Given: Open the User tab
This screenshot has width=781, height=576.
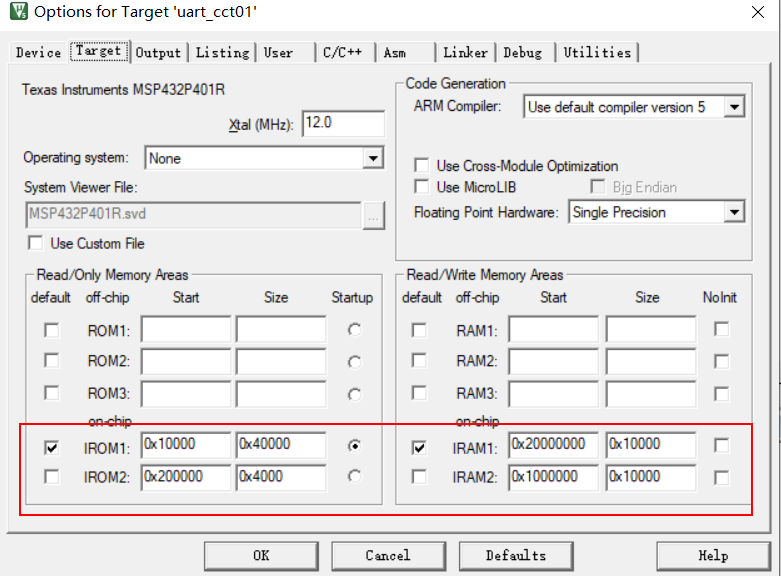Looking at the screenshot, I should click(x=278, y=52).
